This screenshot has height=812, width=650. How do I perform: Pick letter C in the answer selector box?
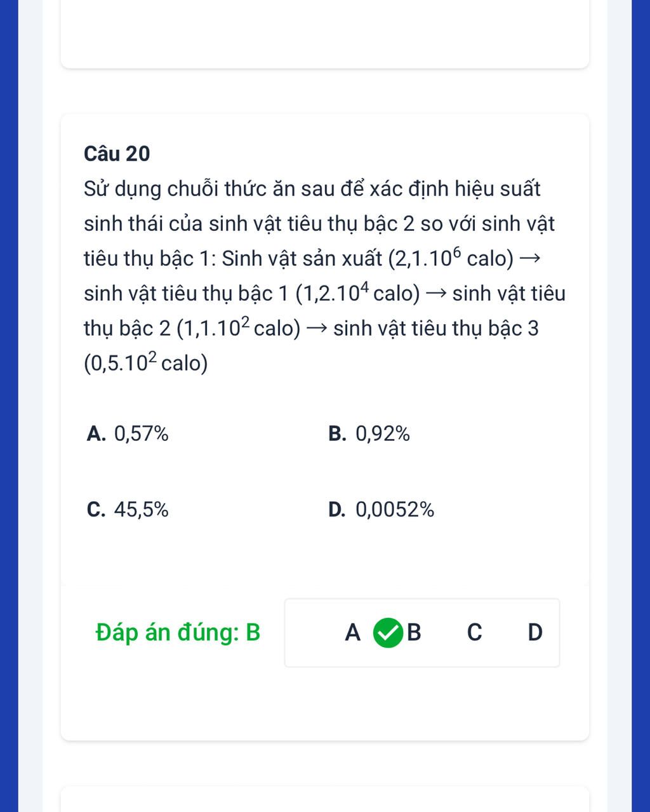pos(474,632)
